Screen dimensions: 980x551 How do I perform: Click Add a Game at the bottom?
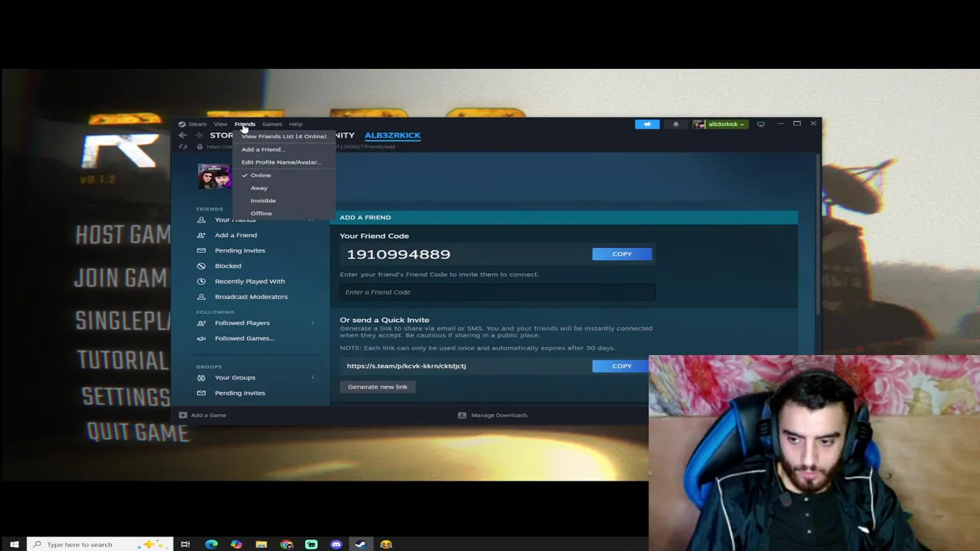tap(208, 415)
